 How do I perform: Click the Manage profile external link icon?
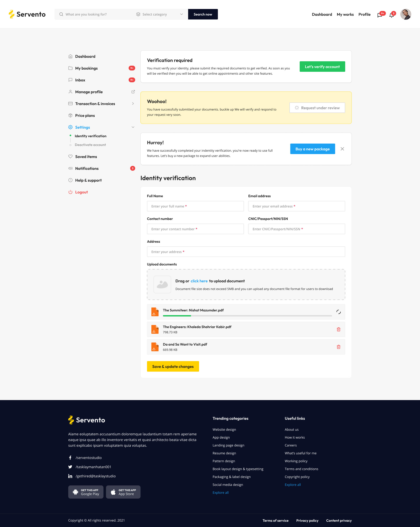coord(133,92)
